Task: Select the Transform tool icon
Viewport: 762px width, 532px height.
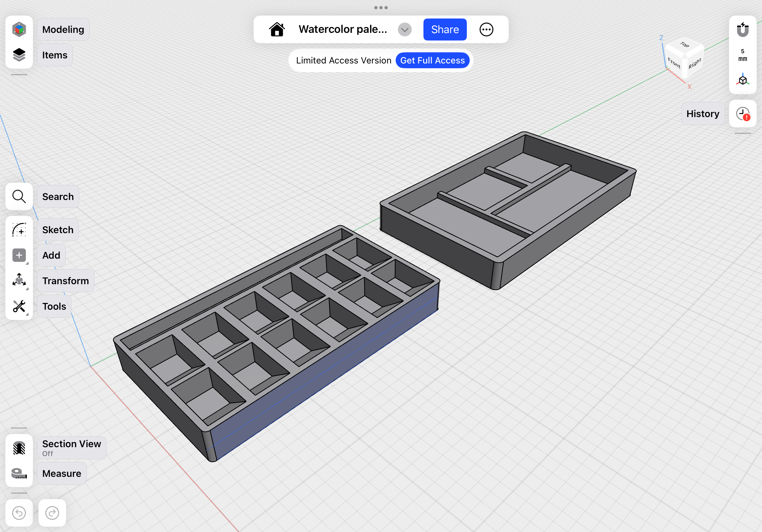Action: click(x=19, y=281)
